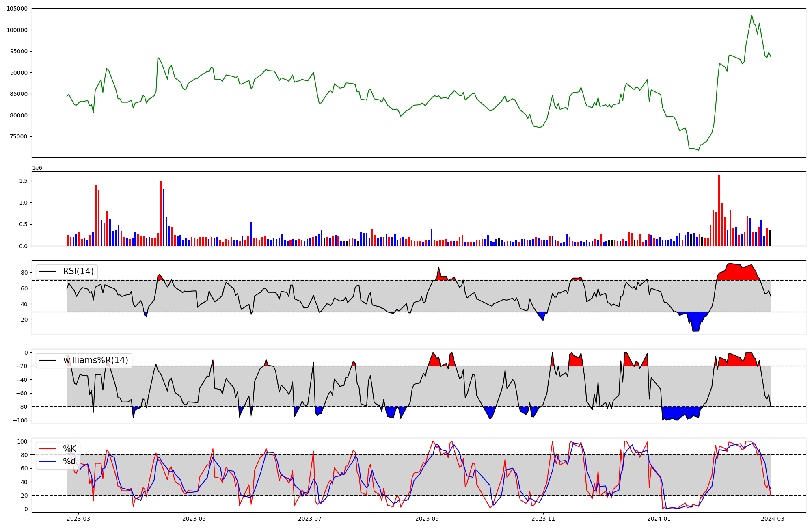Viewport: 812px width, 528px height.
Task: Click the 2023-03 x-axis date label
Action: (x=78, y=519)
